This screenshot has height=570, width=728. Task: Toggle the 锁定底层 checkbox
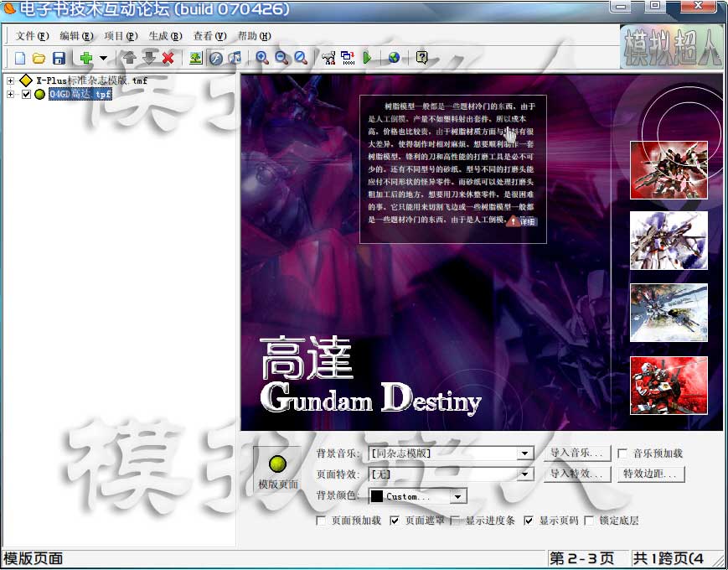(589, 521)
